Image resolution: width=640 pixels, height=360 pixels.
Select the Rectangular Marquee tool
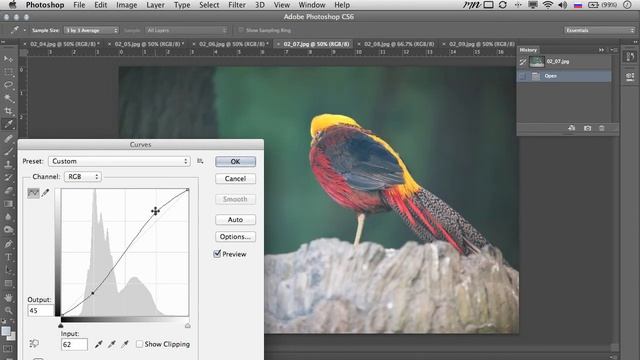8,72
